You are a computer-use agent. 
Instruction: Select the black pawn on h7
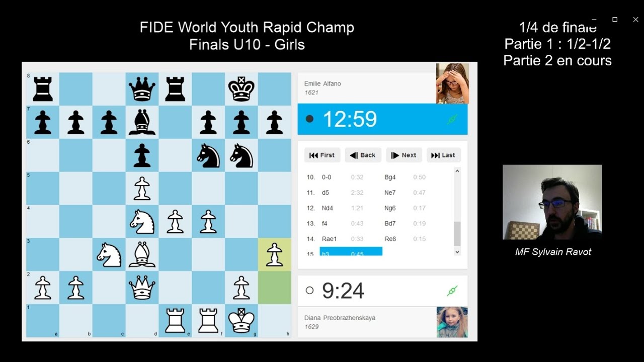(274, 122)
